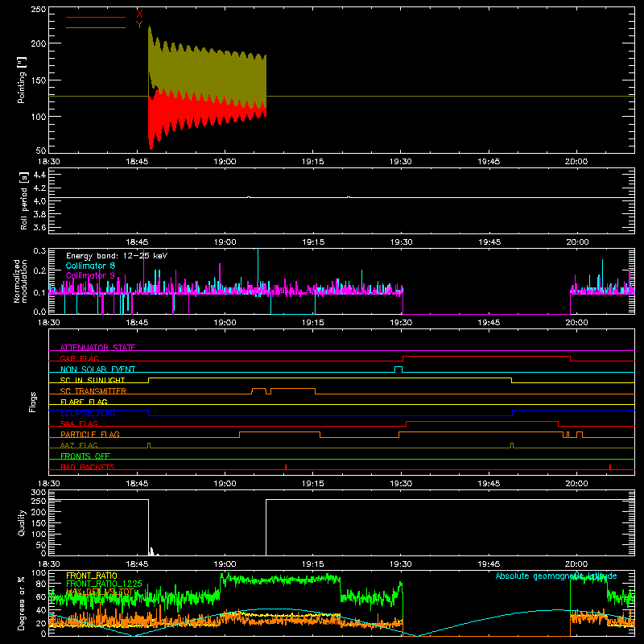
Task: Select the 'Energy band: 12-25 keV' annotation
Action: [x=117, y=256]
